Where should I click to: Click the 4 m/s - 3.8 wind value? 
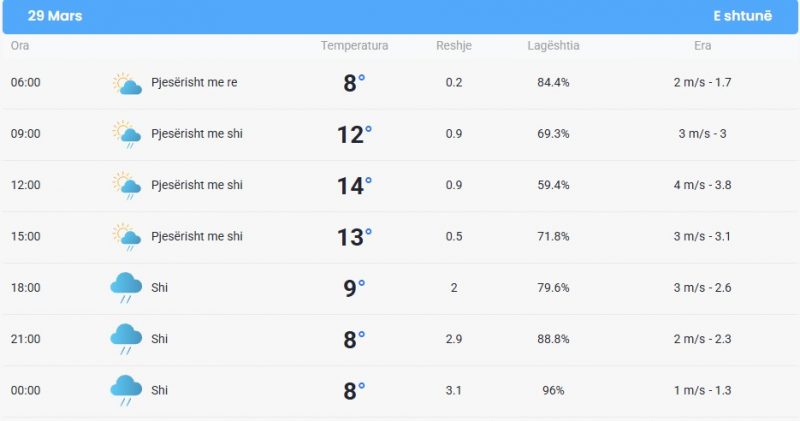702,185
